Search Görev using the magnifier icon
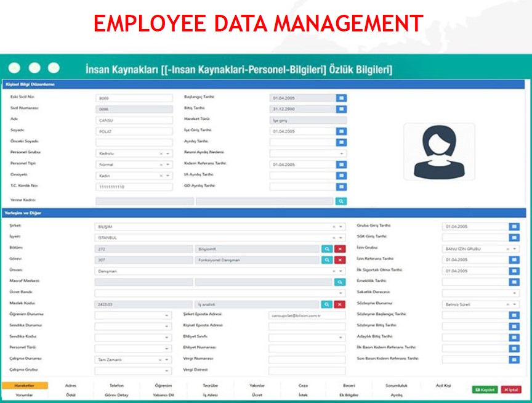 [327, 260]
